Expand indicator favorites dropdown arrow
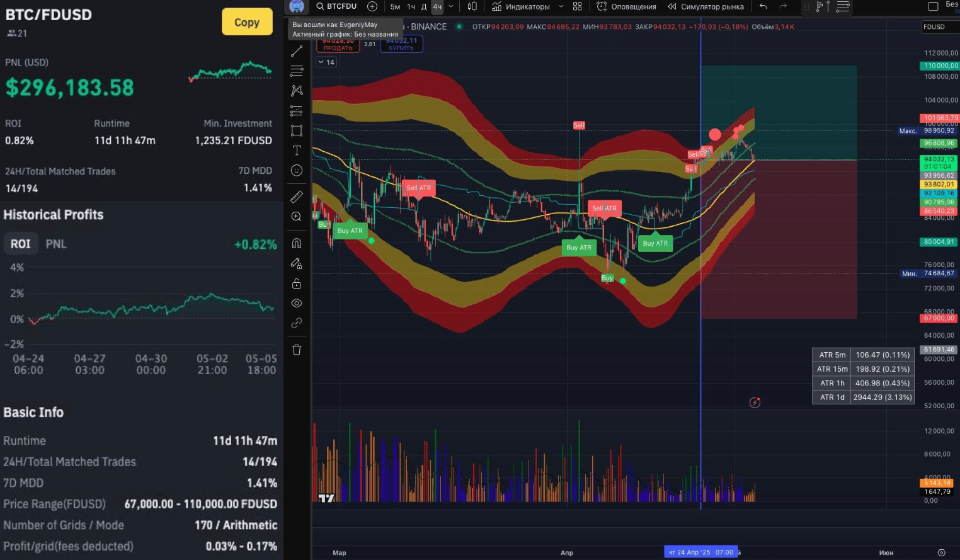The width and height of the screenshot is (960, 560). tap(561, 6)
